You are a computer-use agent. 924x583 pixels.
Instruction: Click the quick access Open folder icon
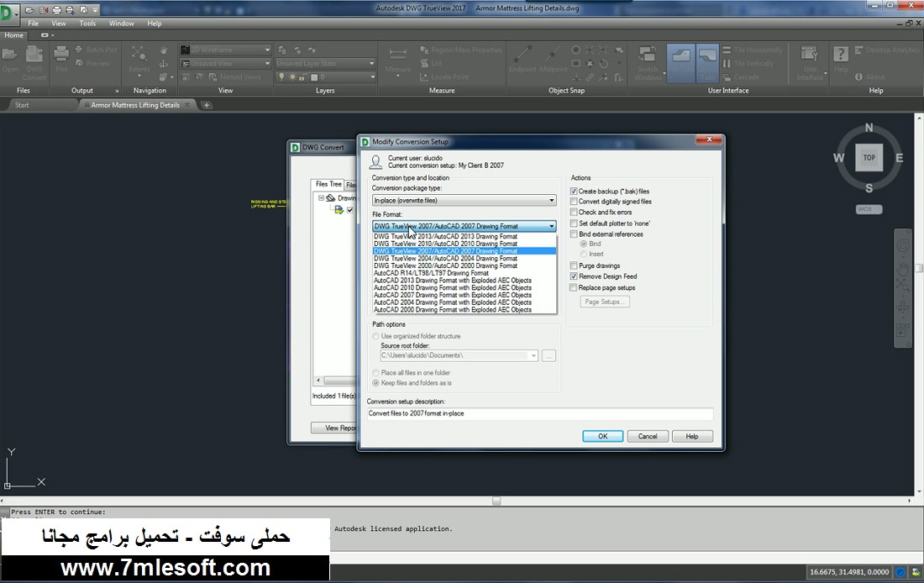29,10
